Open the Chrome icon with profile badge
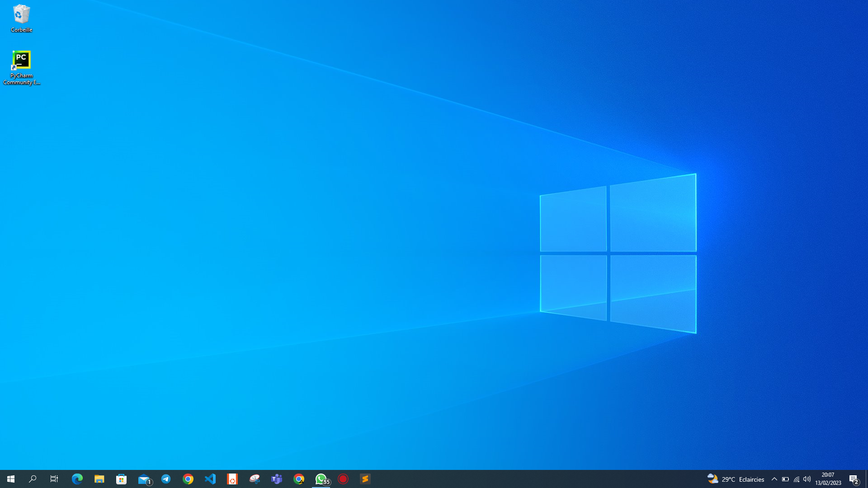The image size is (868, 488). coord(299,479)
